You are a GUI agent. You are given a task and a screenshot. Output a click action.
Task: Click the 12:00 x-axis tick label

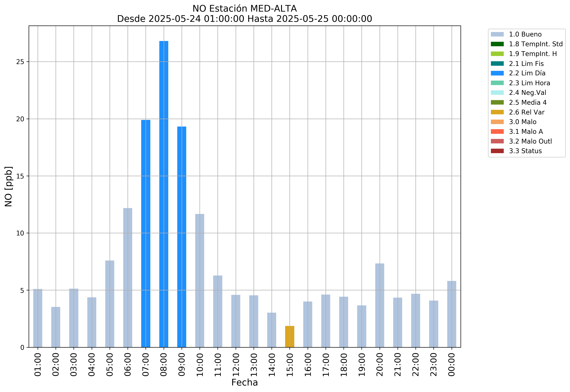coord(236,365)
